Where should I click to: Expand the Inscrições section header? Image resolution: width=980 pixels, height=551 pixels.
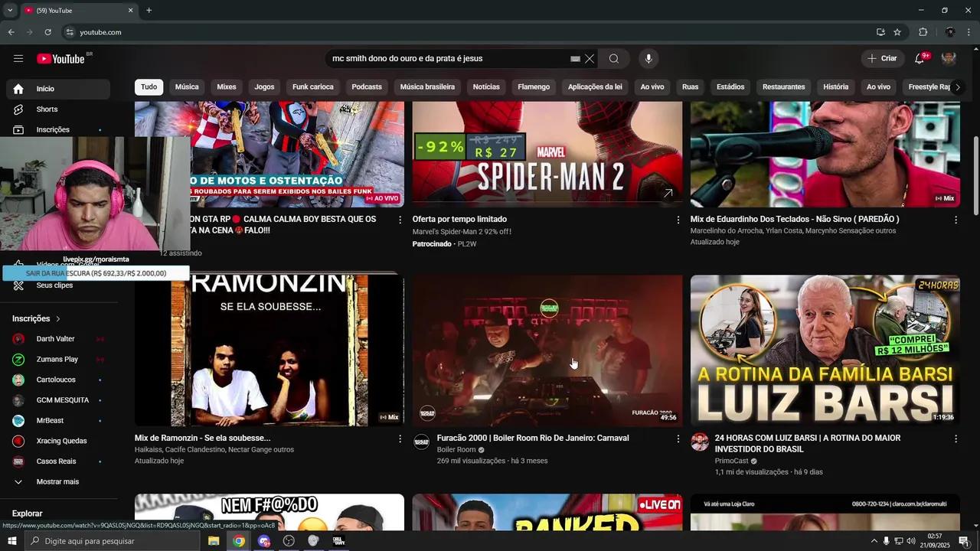tap(36, 318)
